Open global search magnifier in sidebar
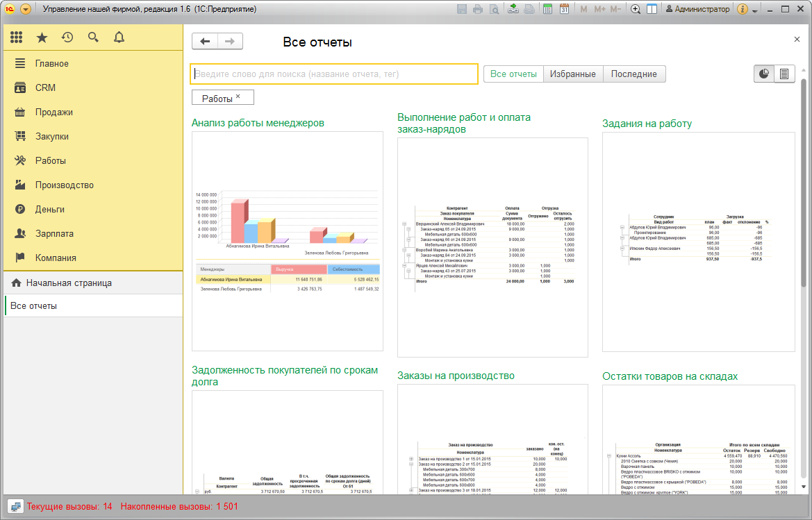The height and width of the screenshot is (520, 812). [x=93, y=37]
